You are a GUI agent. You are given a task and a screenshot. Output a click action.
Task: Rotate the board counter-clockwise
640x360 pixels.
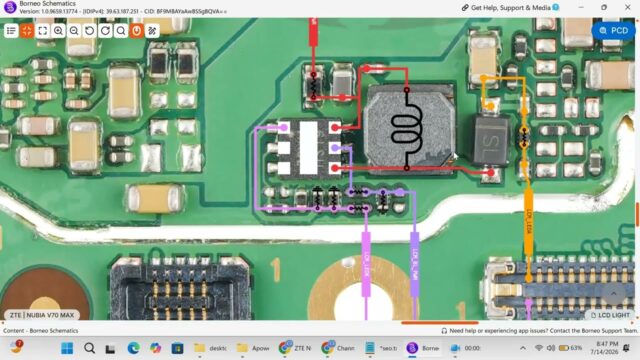coord(89,31)
